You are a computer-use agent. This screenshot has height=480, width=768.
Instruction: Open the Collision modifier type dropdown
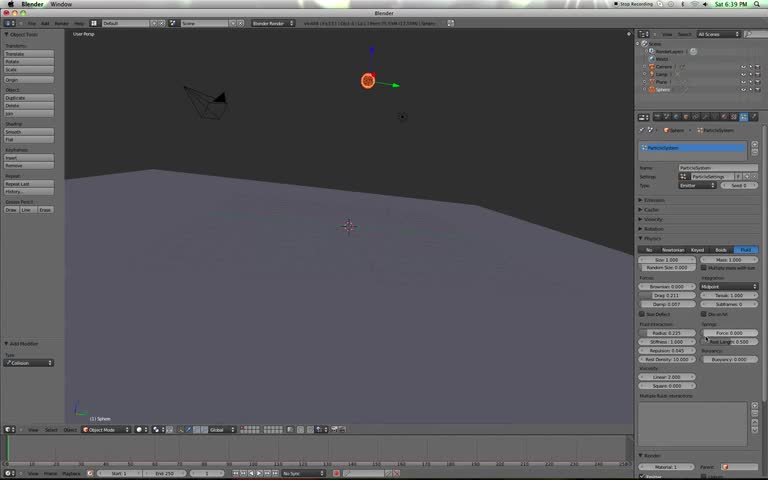pyautogui.click(x=28, y=363)
